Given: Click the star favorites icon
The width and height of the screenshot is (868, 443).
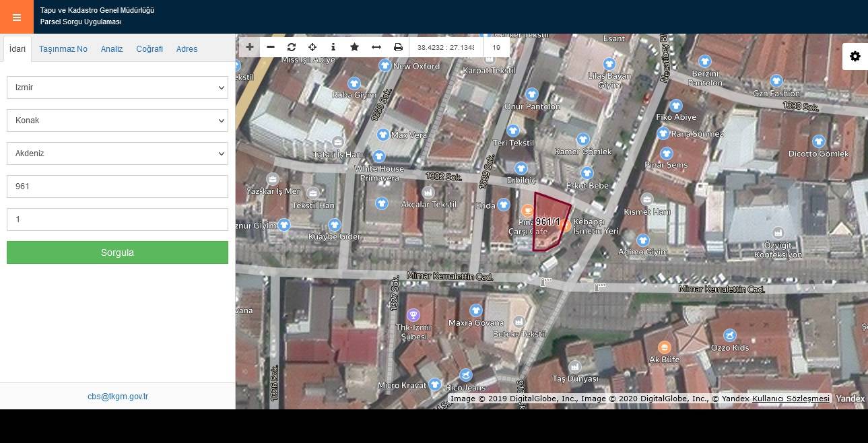Looking at the screenshot, I should click(x=354, y=47).
